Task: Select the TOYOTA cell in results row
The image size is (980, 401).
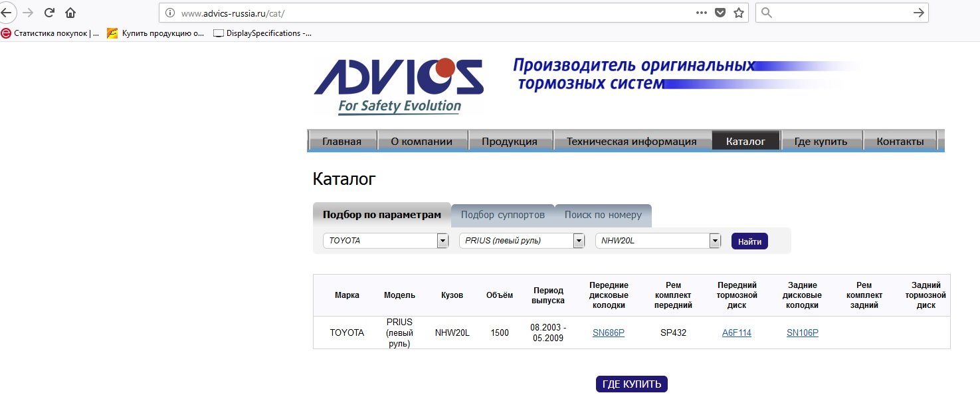Action: click(x=347, y=333)
